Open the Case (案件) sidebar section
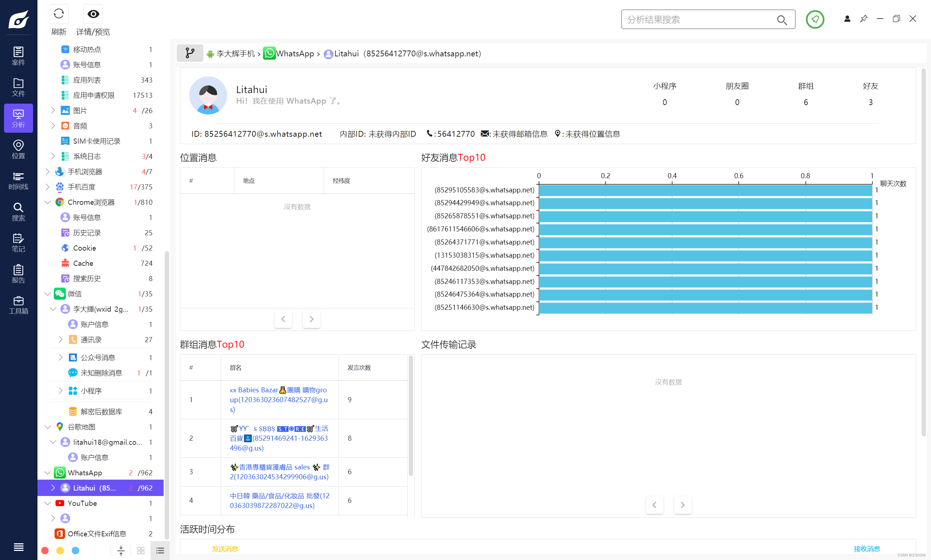Image resolution: width=931 pixels, height=560 pixels. click(x=18, y=56)
